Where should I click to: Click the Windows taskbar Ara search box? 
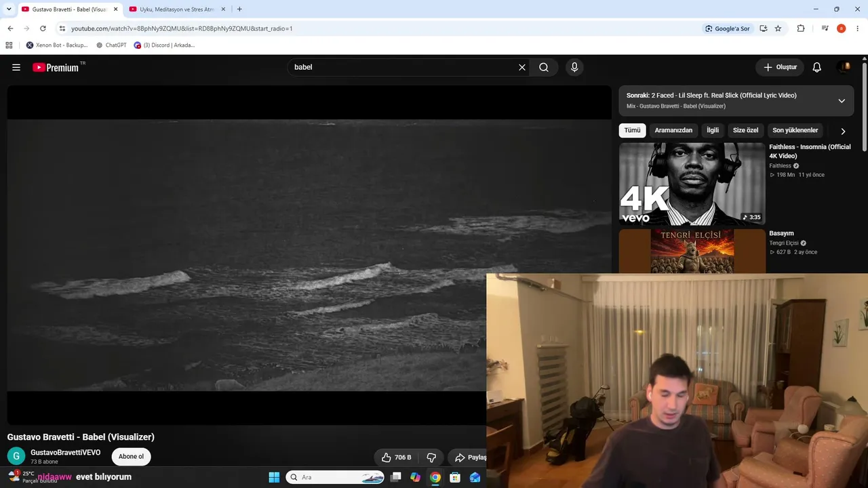click(336, 477)
